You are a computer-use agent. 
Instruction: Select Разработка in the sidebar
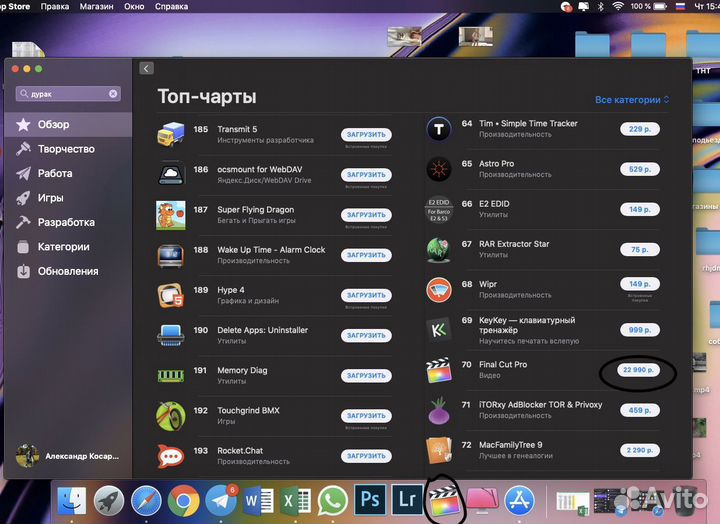coord(68,222)
